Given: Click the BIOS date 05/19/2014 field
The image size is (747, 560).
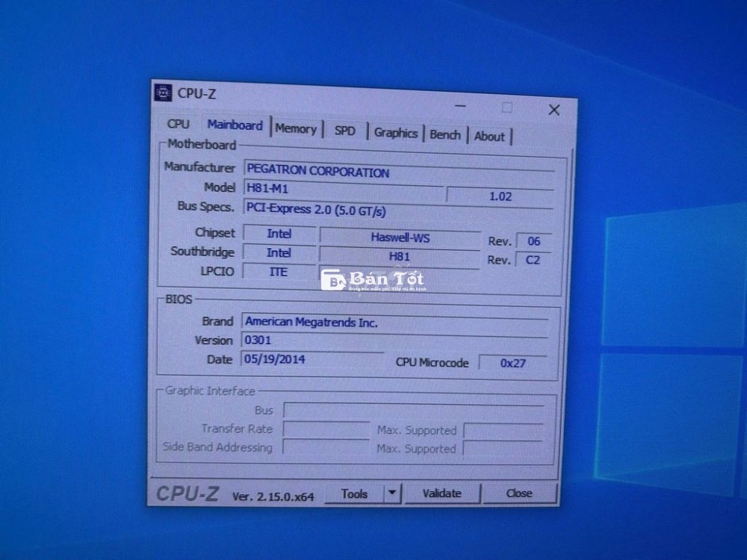Looking at the screenshot, I should (x=312, y=359).
